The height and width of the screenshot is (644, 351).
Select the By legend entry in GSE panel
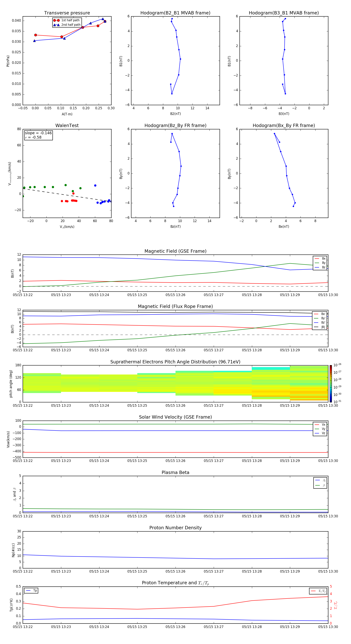tap(320, 263)
